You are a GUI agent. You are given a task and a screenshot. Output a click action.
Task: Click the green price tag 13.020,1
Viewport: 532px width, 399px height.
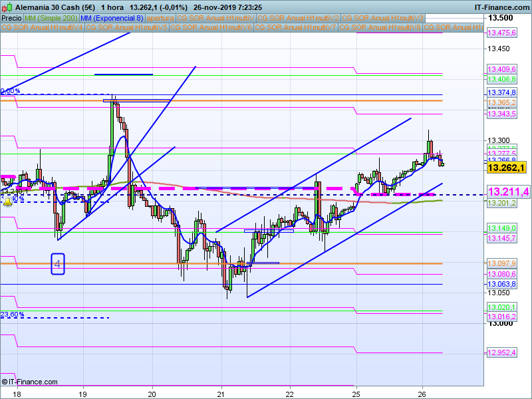(x=502, y=307)
